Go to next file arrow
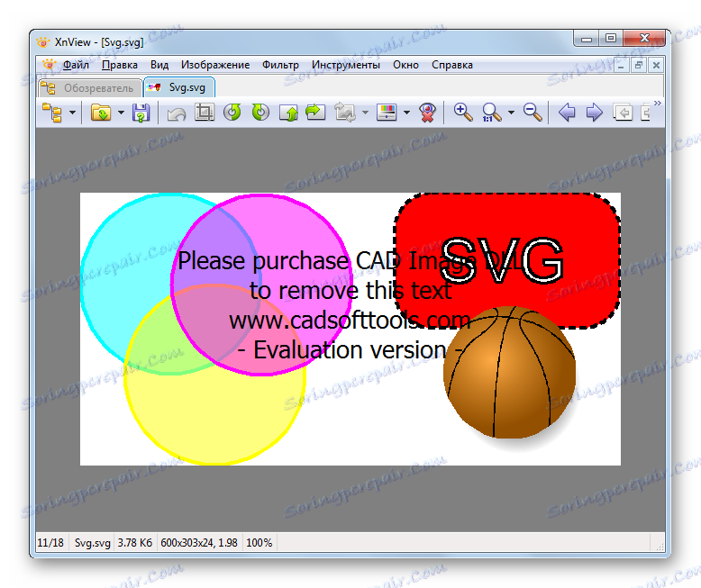The width and height of the screenshot is (701, 588). click(x=594, y=113)
